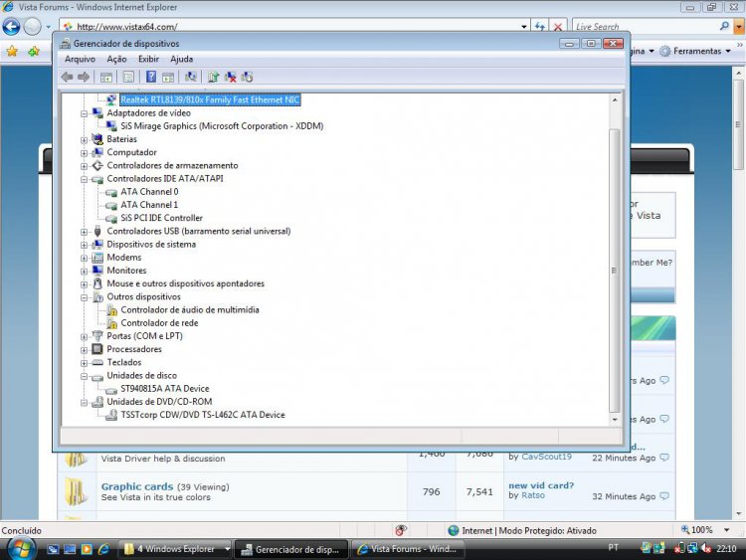The image size is (746, 560).
Task: Select TSSTcorp CDW/DVD TS-L462C ATA Device
Action: (203, 415)
